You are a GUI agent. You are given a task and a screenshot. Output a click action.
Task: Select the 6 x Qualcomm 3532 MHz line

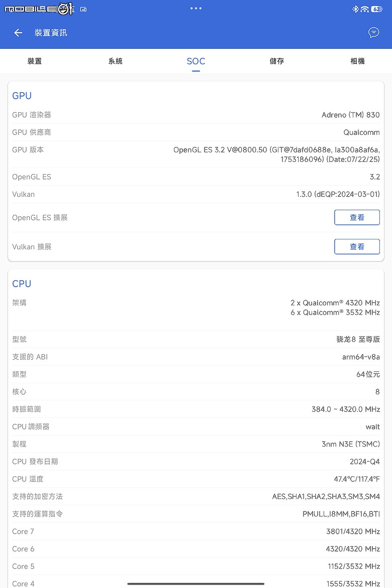335,312
